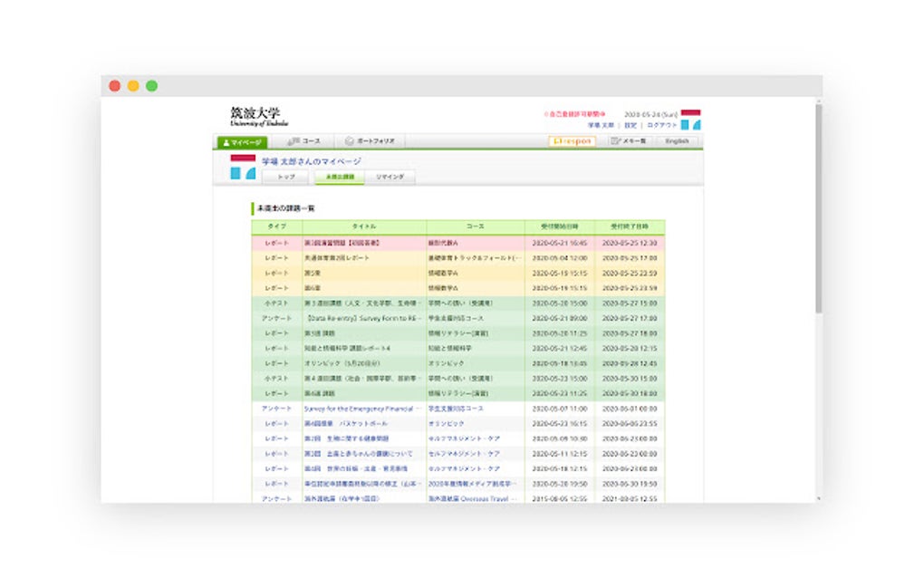Screen dimensions: 924x578
Task: Click the マイページ person icon in the navigation bar
Action: [226, 142]
